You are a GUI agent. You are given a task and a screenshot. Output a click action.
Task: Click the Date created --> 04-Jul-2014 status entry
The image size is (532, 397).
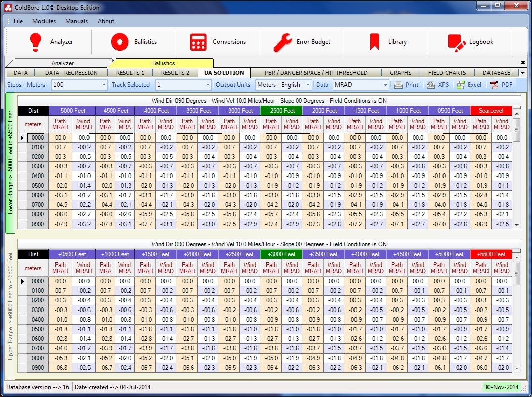113,387
